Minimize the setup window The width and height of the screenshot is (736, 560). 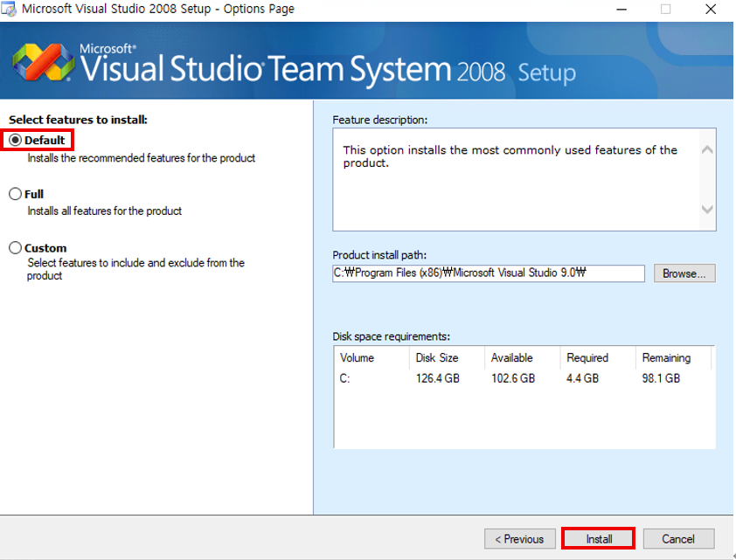[621, 10]
